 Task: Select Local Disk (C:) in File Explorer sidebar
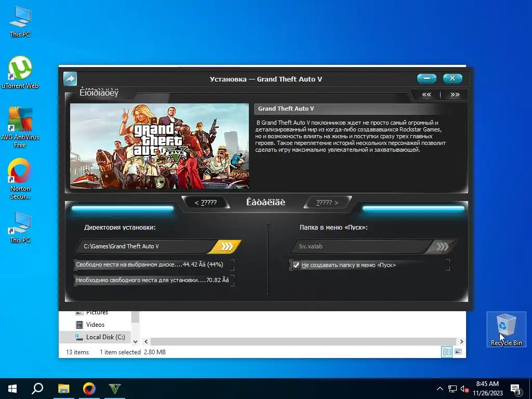pos(105,337)
